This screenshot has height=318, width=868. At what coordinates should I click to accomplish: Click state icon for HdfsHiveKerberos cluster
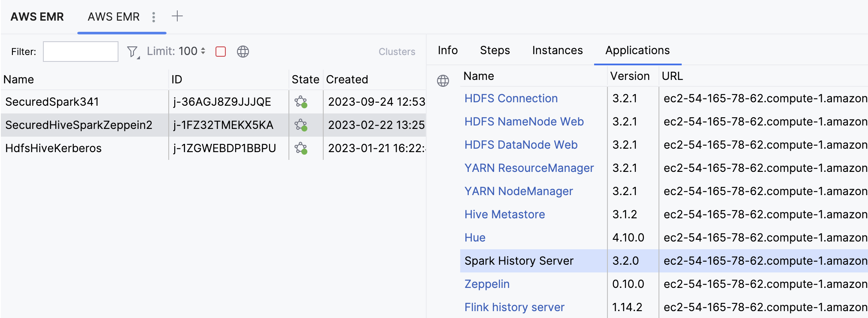click(301, 148)
